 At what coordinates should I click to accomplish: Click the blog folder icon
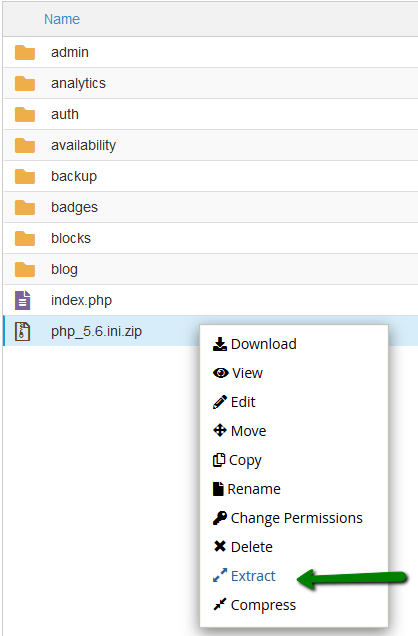(25, 269)
